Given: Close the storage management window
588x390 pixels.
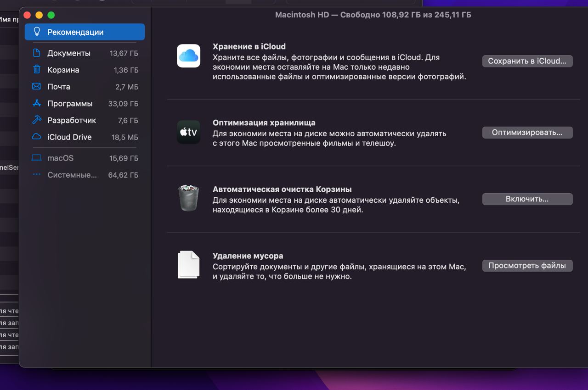Looking at the screenshot, I should [27, 15].
